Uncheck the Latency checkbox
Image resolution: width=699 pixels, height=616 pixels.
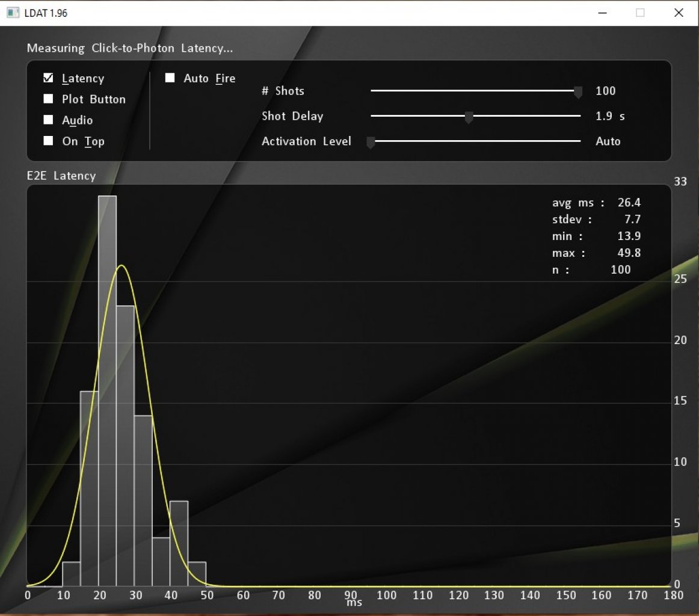[48, 78]
